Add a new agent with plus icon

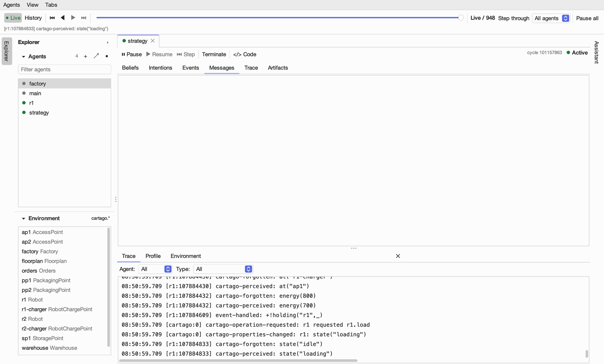[x=85, y=56]
